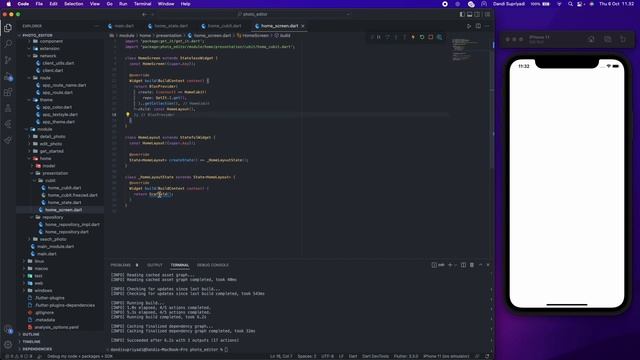Open the Extensions view
The height and width of the screenshot is (360, 640).
pos(8,92)
